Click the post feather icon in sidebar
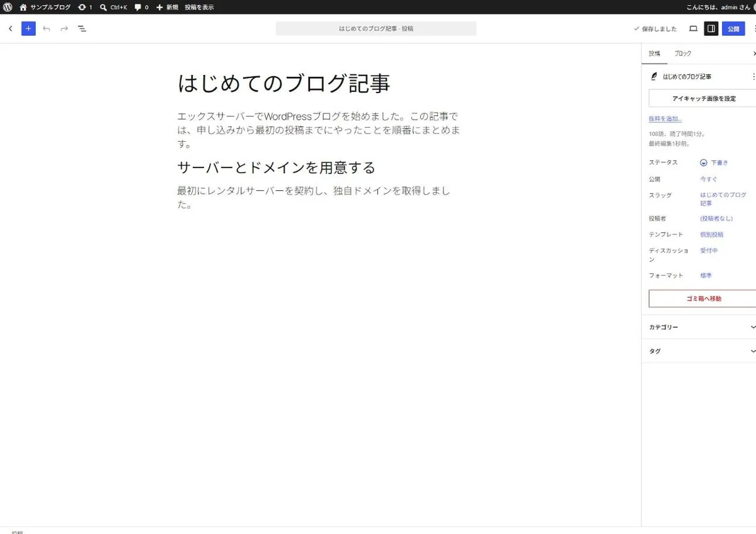The width and height of the screenshot is (756, 534). 654,76
